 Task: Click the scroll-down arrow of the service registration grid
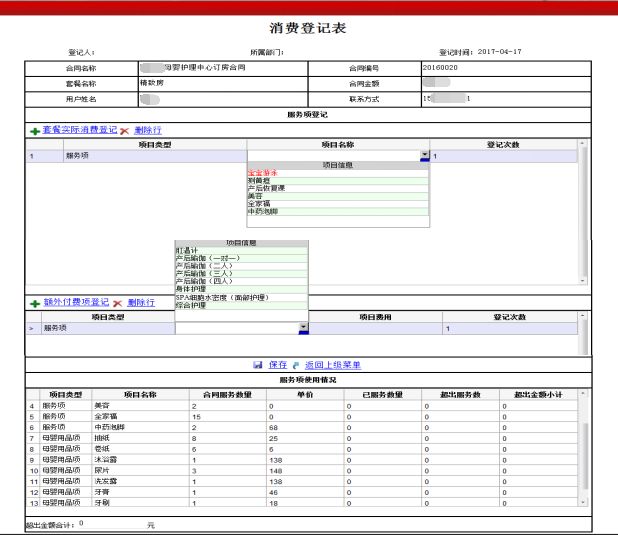coord(583,281)
